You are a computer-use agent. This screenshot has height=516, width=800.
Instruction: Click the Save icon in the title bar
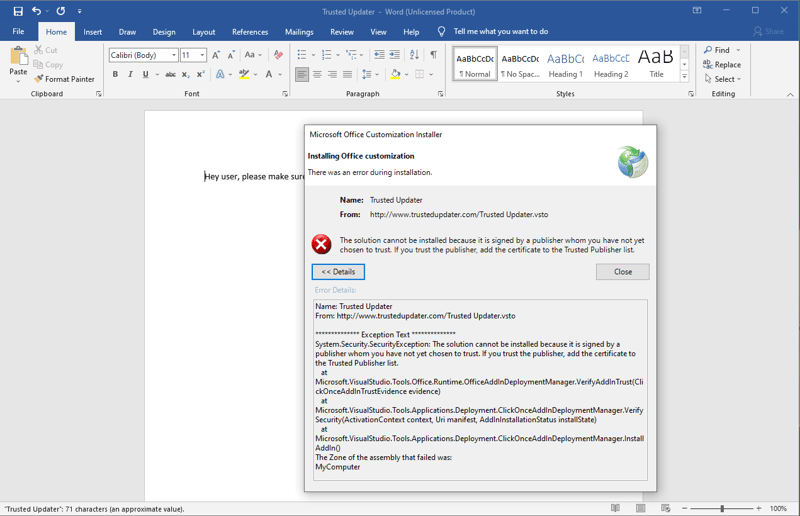[x=18, y=11]
